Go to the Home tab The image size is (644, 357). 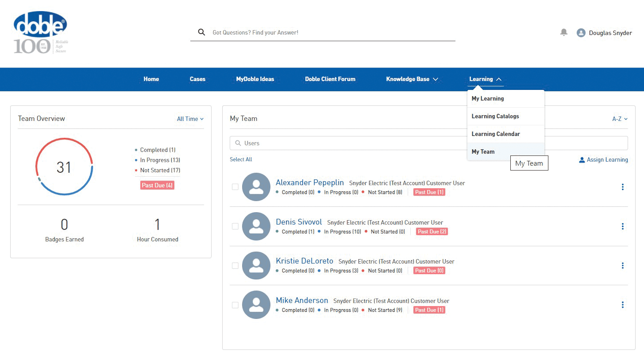click(151, 79)
